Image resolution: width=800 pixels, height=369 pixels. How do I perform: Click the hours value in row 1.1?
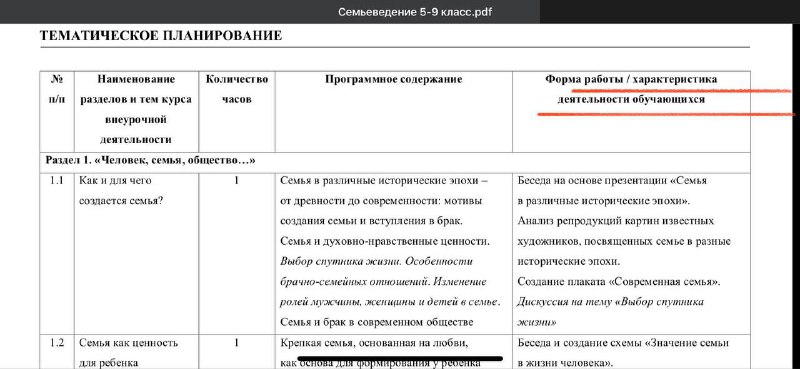click(237, 180)
